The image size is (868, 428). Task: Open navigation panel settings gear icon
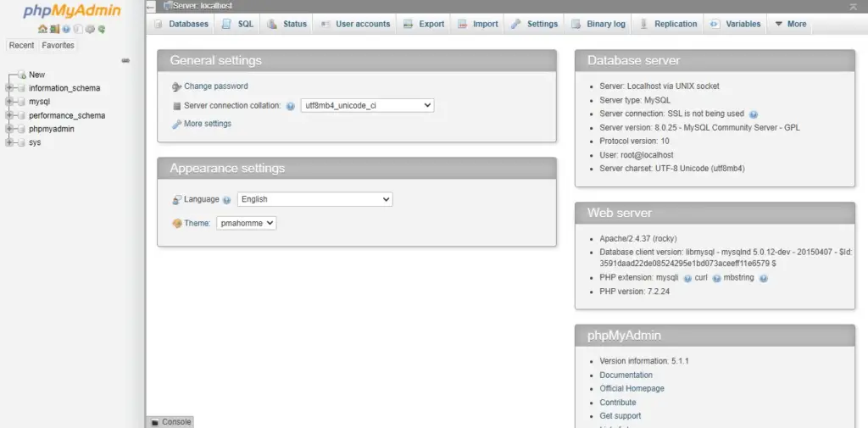click(90, 30)
